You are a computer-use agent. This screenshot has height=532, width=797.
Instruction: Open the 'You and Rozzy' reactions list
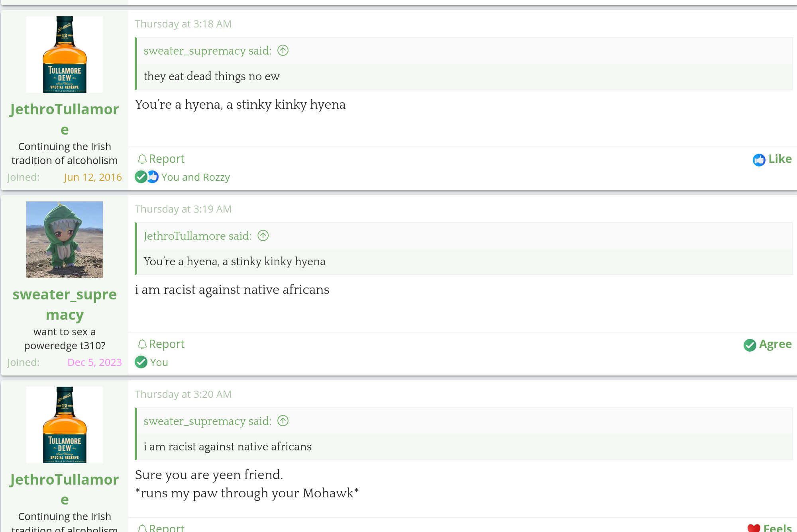point(195,177)
